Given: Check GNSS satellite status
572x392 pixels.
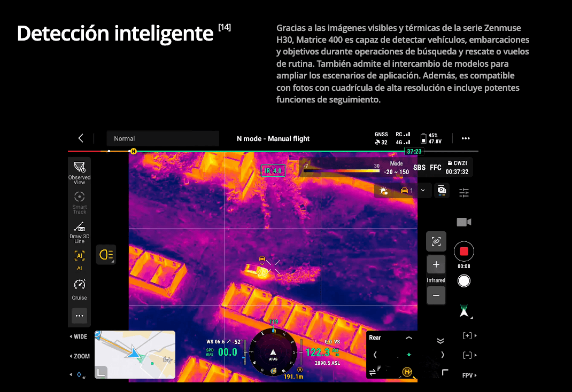Looking at the screenshot, I should pos(381,138).
